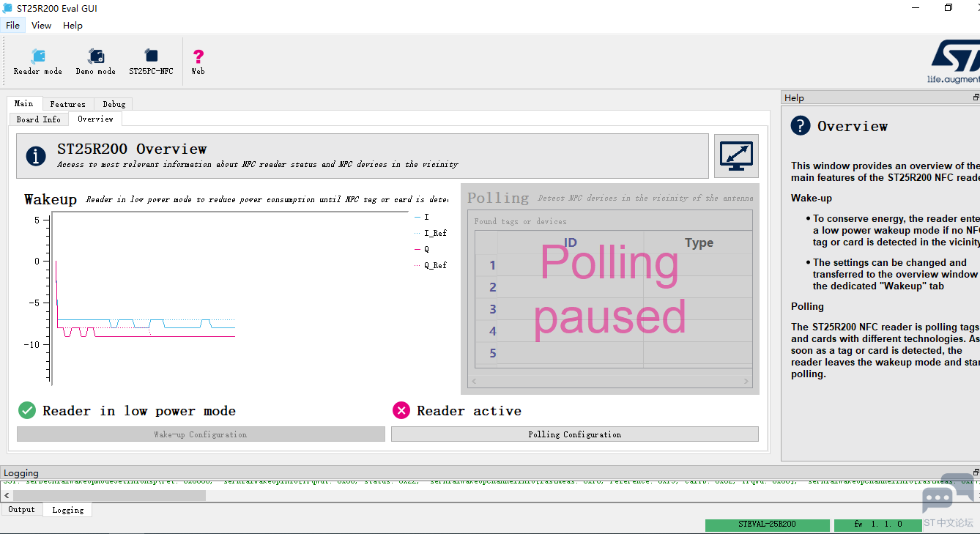
Task: Click the fullscreen monitor icon button
Action: 736,156
